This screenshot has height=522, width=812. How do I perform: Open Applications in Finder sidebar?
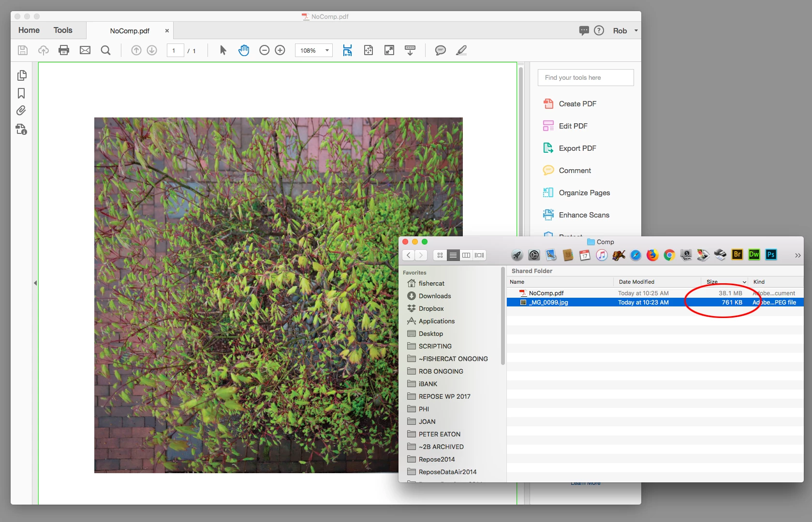(431, 321)
